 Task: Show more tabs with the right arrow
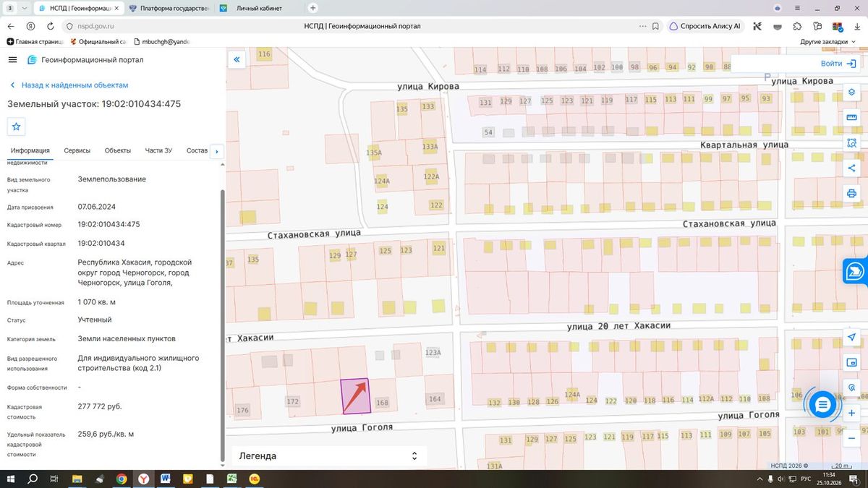point(216,151)
